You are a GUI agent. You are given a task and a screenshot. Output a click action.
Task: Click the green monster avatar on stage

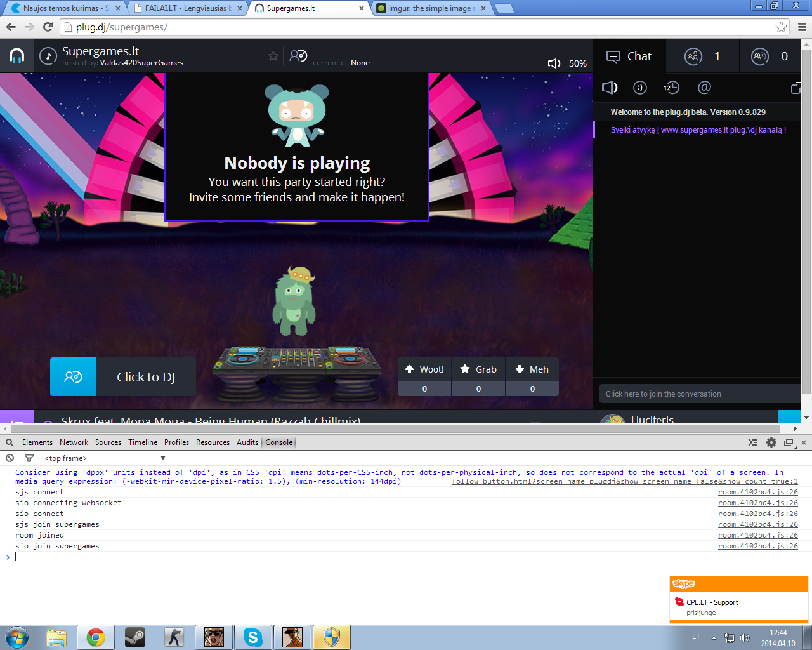(x=294, y=301)
